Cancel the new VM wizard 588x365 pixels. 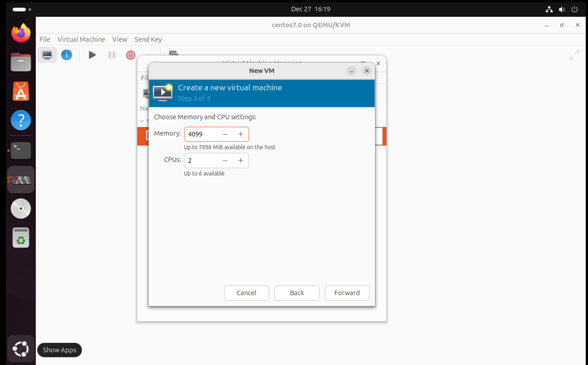click(246, 293)
